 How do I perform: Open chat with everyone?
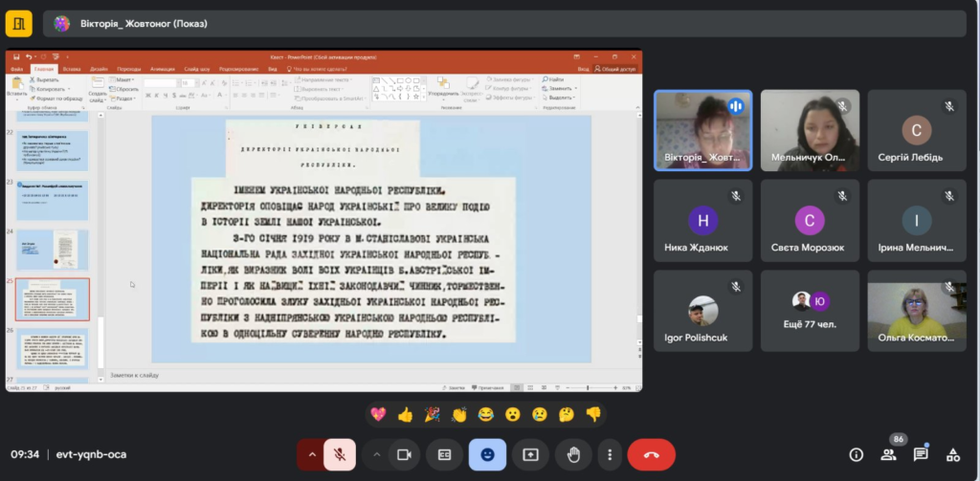[921, 454]
